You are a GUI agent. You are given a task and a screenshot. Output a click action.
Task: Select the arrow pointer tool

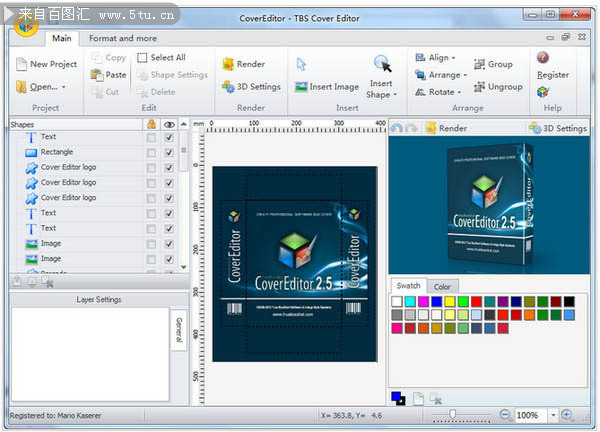click(301, 64)
